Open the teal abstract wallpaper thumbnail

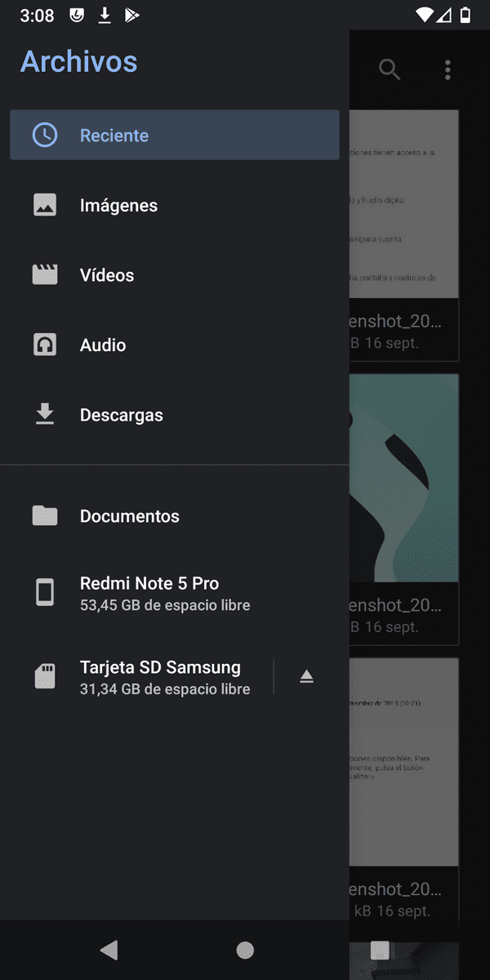(403, 479)
